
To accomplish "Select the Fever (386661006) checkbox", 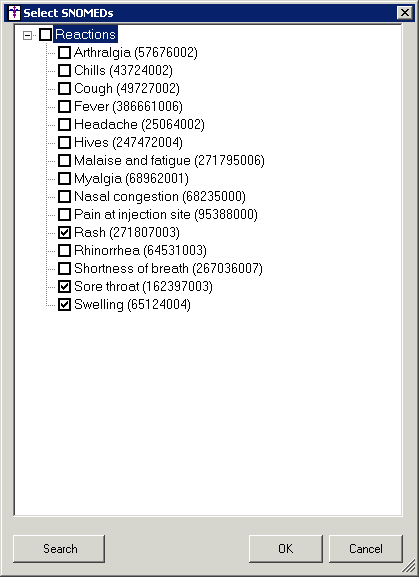I will pos(64,107).
